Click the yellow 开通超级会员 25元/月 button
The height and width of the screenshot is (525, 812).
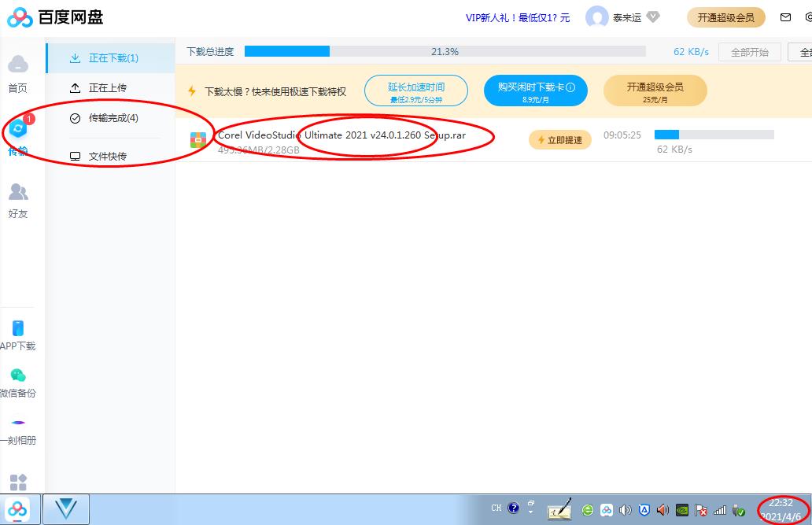655,91
